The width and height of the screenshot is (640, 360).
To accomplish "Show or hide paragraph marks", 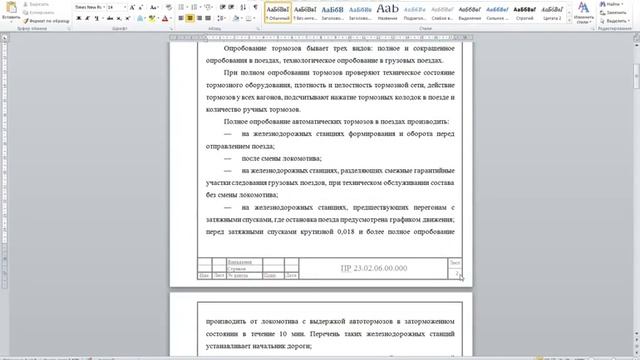I will click(256, 7).
